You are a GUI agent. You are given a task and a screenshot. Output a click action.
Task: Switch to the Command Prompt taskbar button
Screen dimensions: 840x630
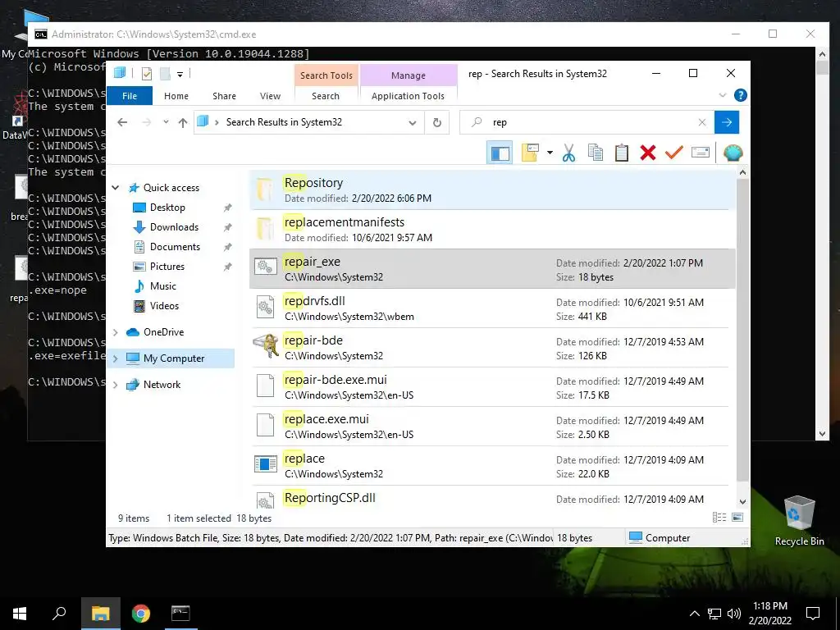(x=180, y=614)
